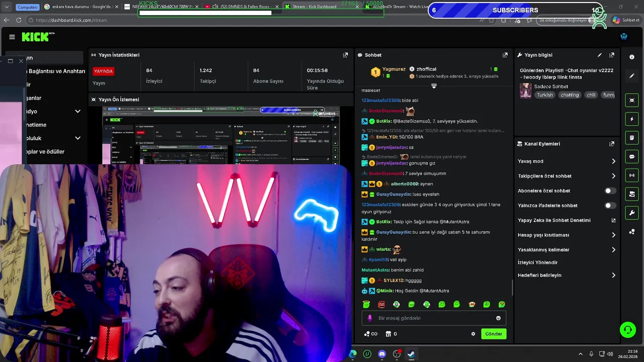Click the chat scrollbar

tap(513, 288)
